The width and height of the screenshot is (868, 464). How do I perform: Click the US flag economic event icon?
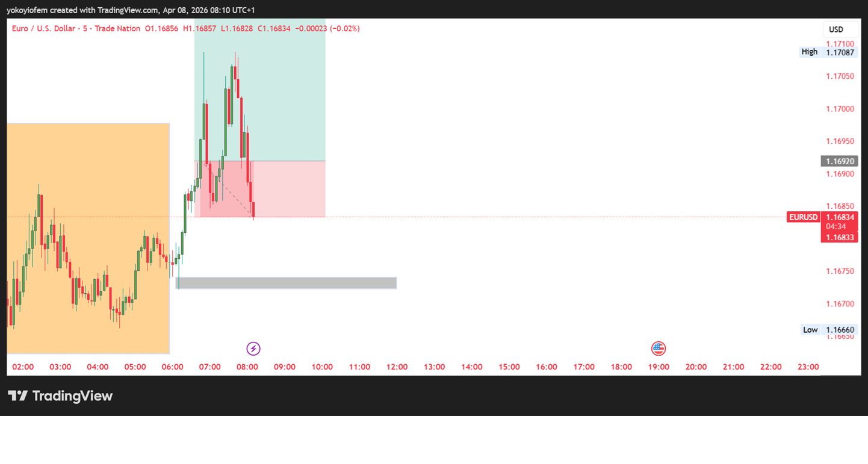pyautogui.click(x=659, y=348)
